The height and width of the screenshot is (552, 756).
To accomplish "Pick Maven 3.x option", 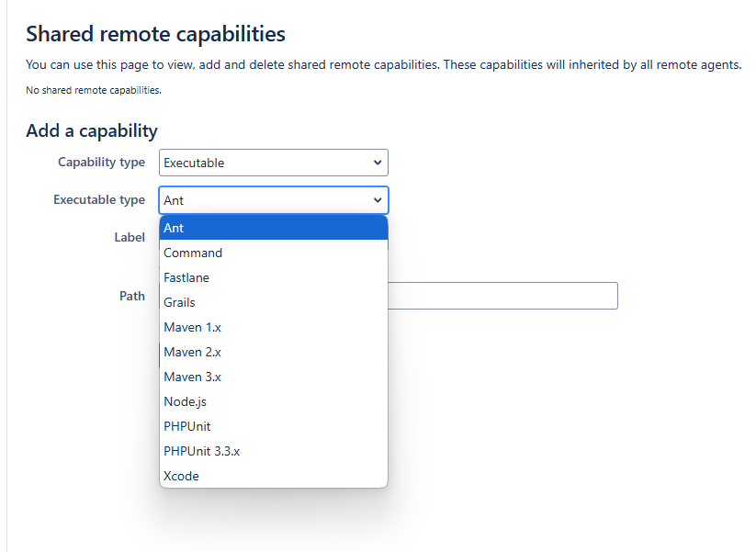I will pyautogui.click(x=274, y=377).
